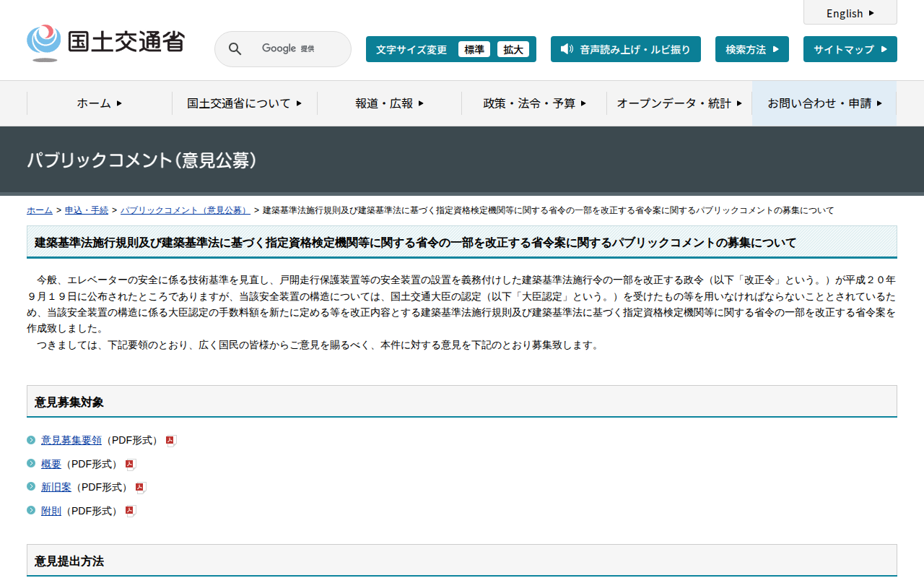The image size is (924, 578).
Task: Go to パブリックコメント(意見公募) breadcrumb link
Action: coord(185,210)
